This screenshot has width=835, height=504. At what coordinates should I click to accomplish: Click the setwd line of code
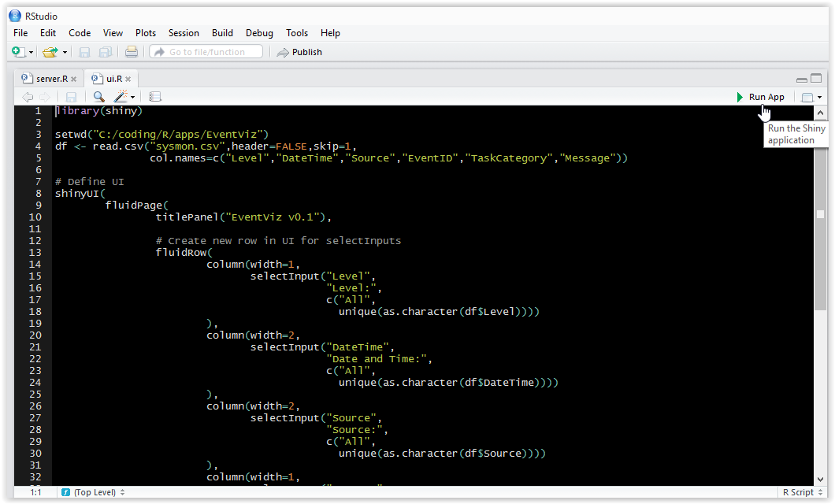162,134
